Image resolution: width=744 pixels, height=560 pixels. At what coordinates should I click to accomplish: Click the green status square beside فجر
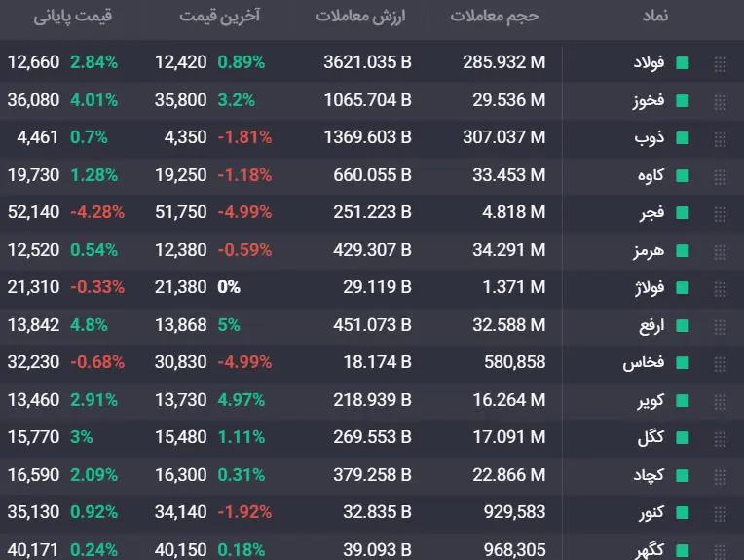pyautogui.click(x=683, y=212)
